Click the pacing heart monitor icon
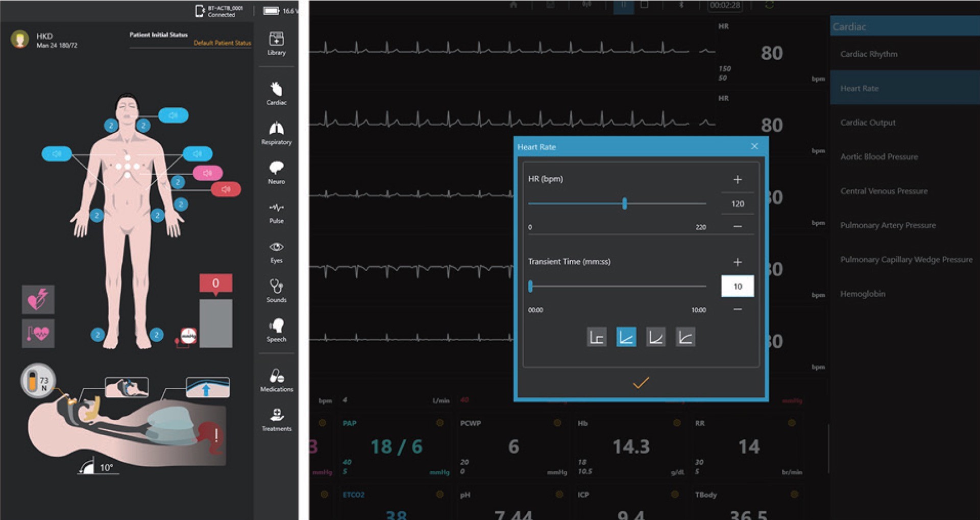Viewport: 980px width, 520px height. pos(38,333)
